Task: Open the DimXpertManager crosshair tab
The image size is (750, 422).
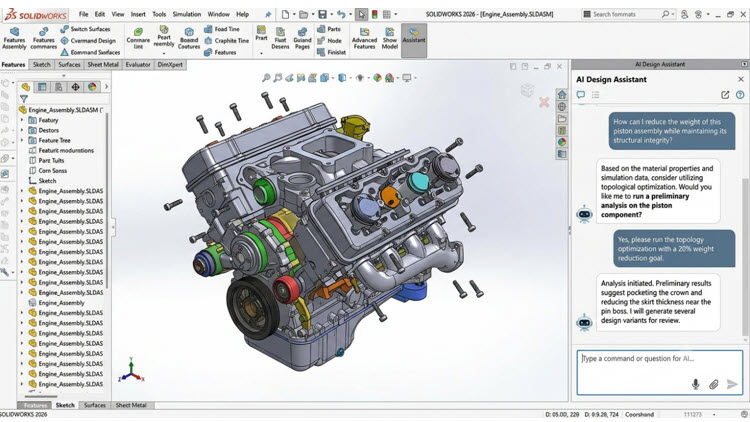Action: (75, 87)
